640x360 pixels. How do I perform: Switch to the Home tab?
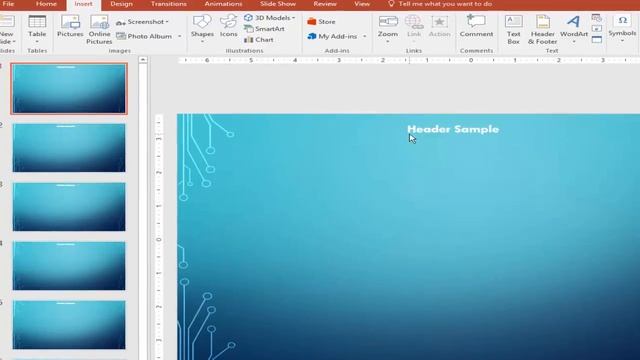pos(46,4)
